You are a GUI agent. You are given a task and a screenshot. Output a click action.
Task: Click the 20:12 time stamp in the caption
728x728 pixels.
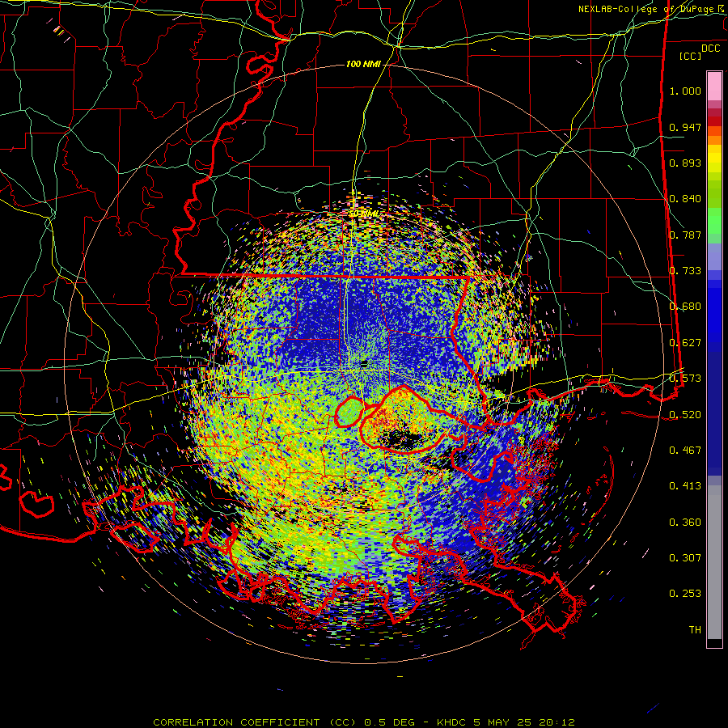point(557,722)
